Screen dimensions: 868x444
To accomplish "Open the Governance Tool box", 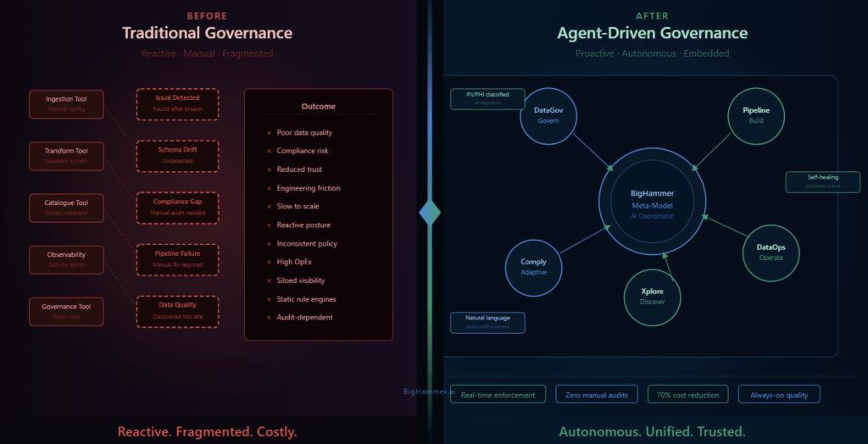I will [66, 311].
